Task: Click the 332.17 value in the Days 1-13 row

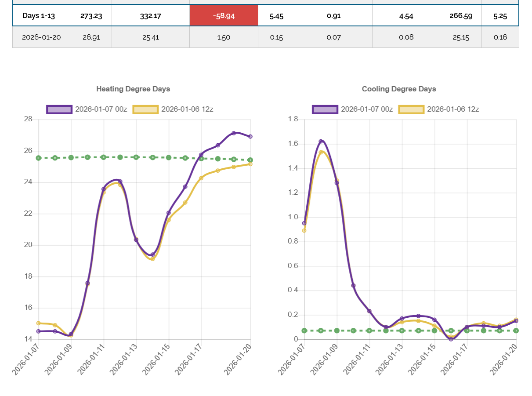Action: point(151,16)
